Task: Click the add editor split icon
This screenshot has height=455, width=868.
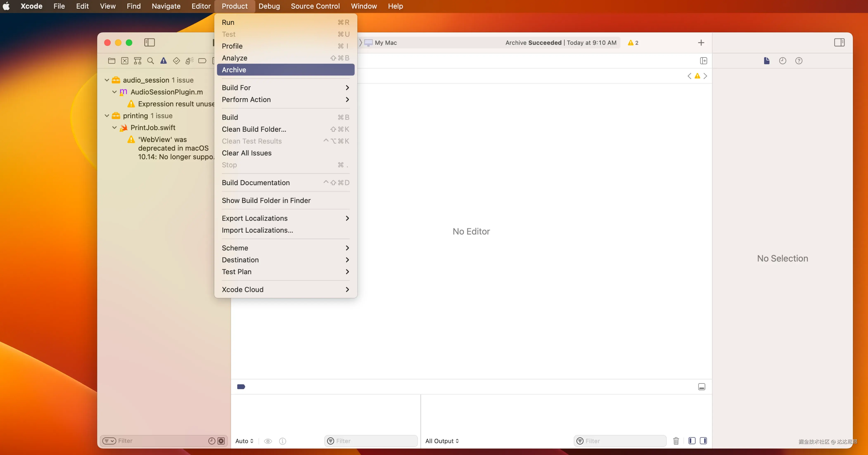Action: [703, 61]
